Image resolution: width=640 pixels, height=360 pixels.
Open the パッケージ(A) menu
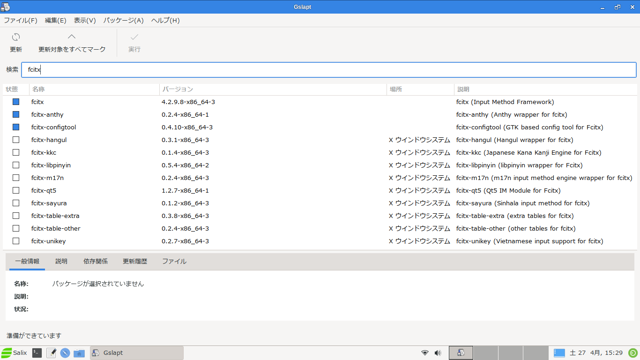(x=123, y=20)
